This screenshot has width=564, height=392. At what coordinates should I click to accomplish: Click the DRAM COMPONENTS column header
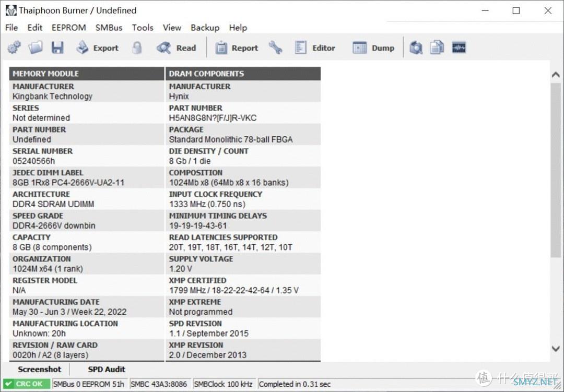pyautogui.click(x=243, y=74)
